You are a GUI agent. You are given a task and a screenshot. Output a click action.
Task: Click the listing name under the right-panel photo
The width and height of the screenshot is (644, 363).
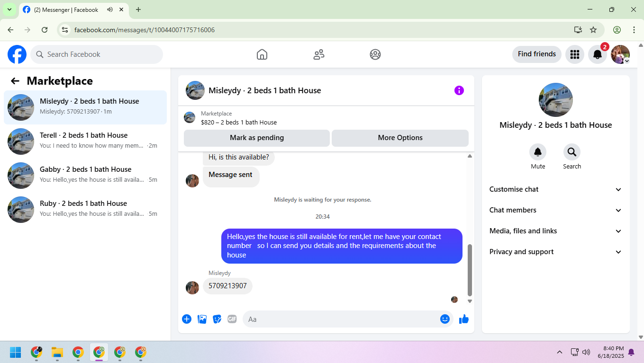tap(556, 125)
